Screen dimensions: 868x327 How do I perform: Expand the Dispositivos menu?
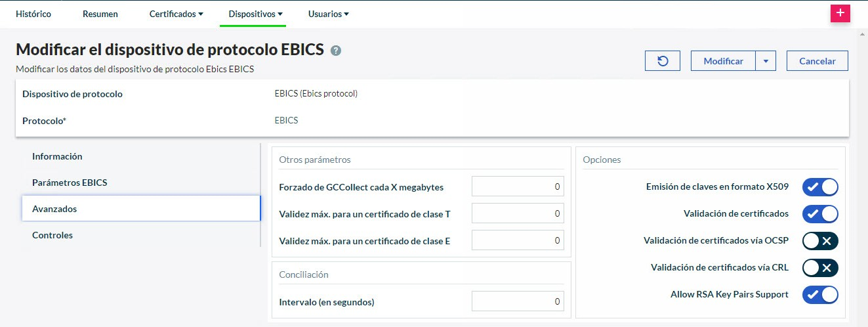coord(255,14)
